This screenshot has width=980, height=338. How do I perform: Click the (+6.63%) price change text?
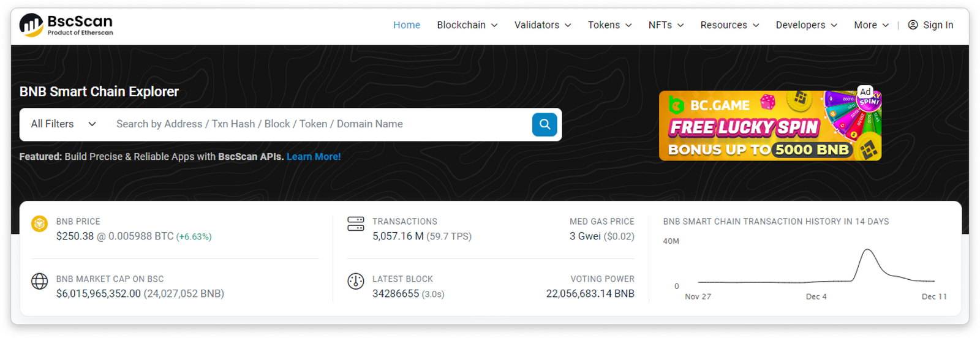pyautogui.click(x=194, y=237)
